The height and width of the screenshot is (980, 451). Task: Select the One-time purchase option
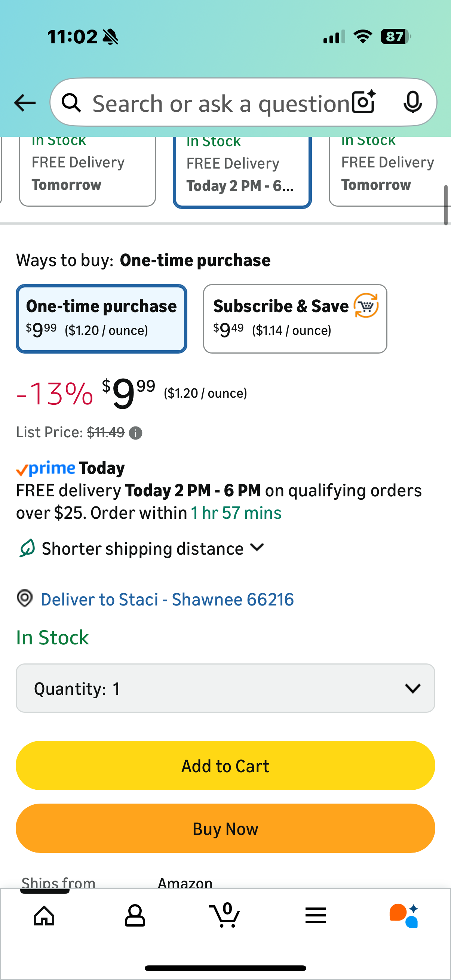tap(101, 318)
